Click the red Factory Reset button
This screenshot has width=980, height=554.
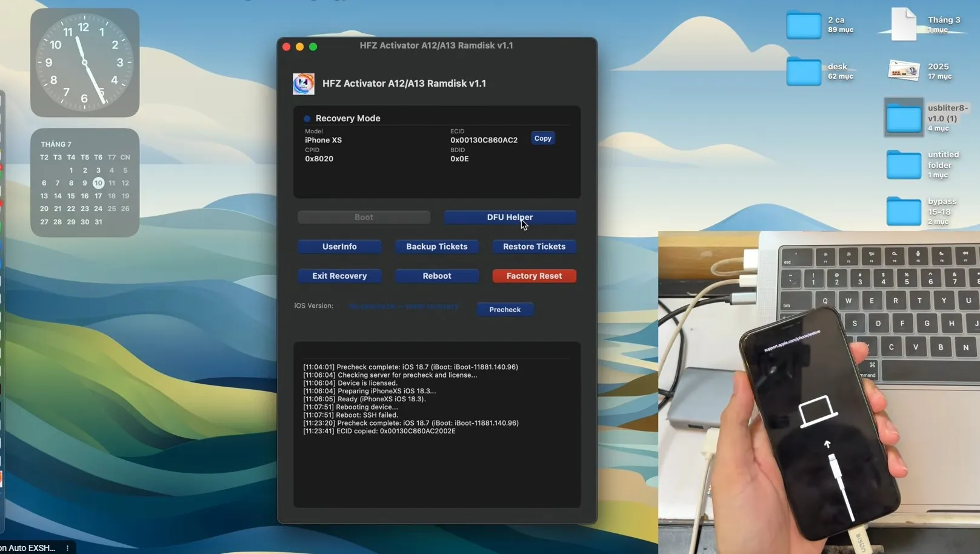[x=534, y=276]
